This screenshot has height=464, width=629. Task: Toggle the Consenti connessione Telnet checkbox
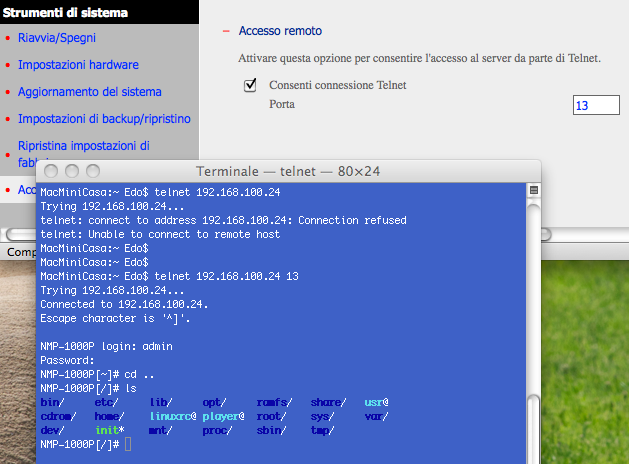(x=251, y=86)
